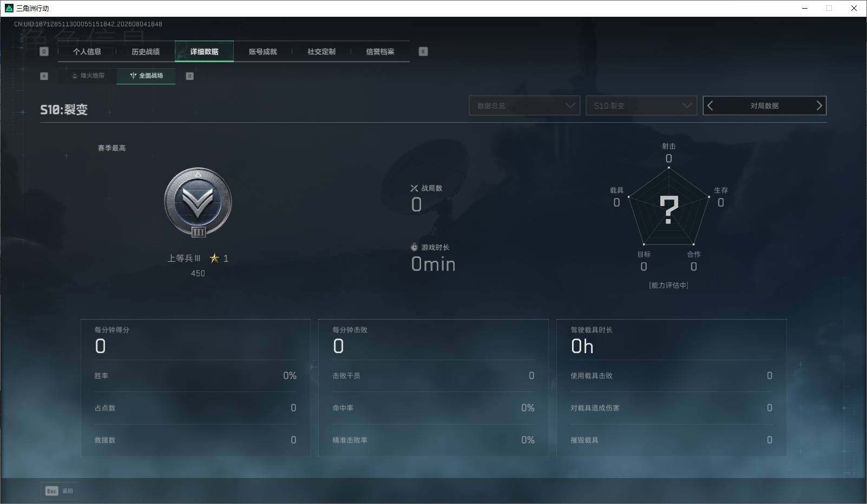Click the 目标 radar label
Image resolution: width=867 pixels, height=504 pixels.
point(644,254)
